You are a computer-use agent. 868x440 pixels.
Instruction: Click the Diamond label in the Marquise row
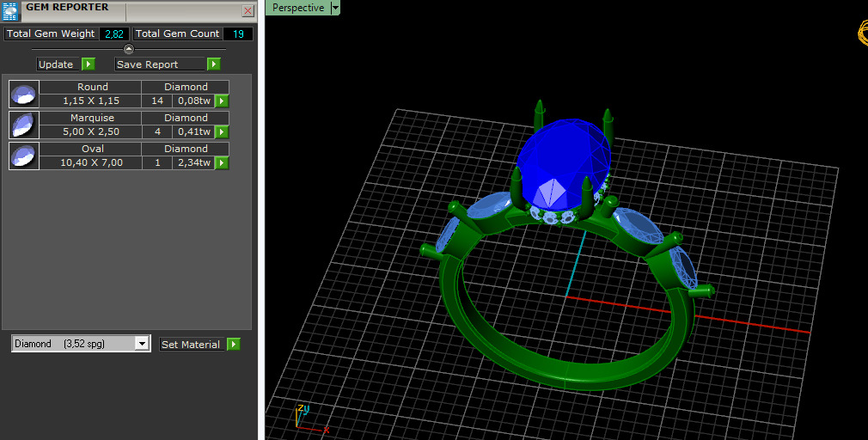coord(186,118)
